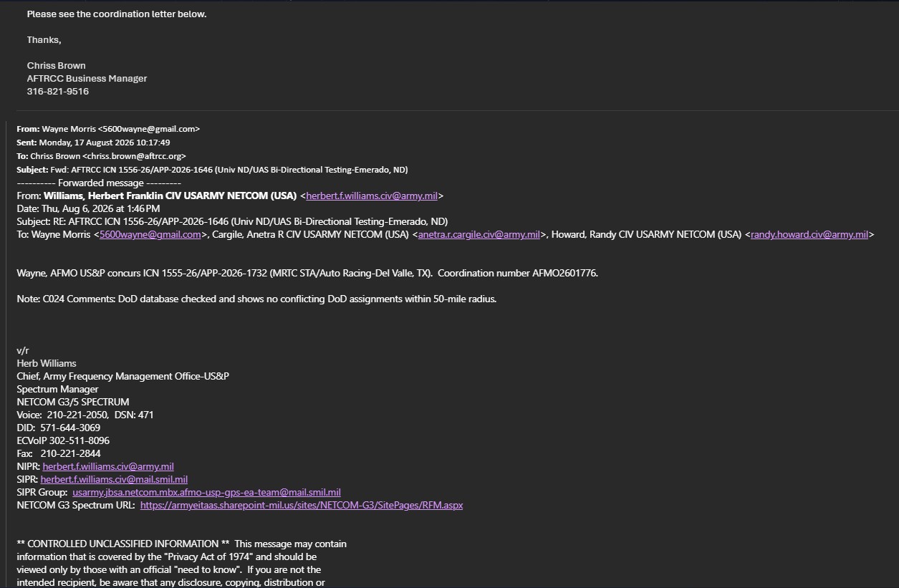
Task: Open the NIPR email address link
Action: click(x=108, y=466)
